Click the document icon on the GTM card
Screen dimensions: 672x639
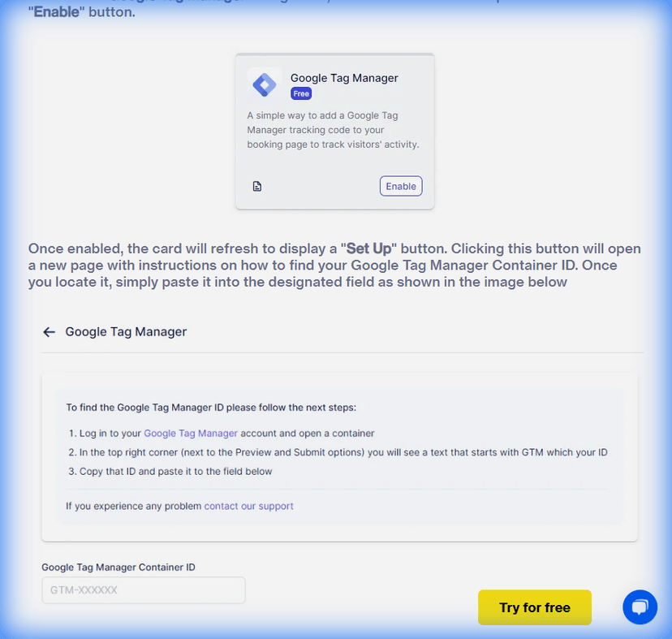[x=257, y=186]
